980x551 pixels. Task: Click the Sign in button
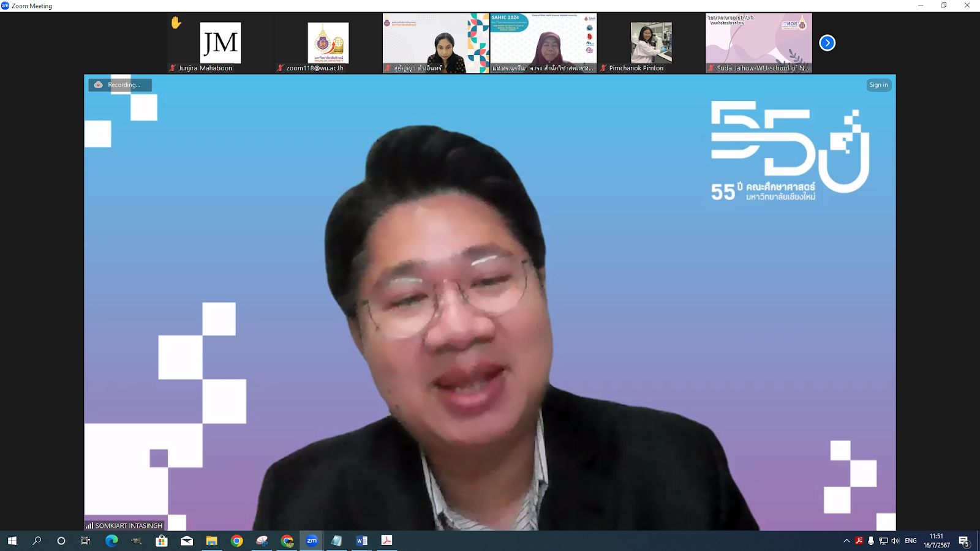(878, 85)
